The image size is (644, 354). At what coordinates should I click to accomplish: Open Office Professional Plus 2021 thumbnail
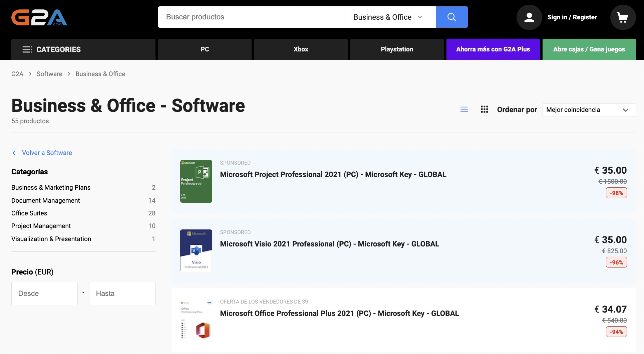[196, 320]
